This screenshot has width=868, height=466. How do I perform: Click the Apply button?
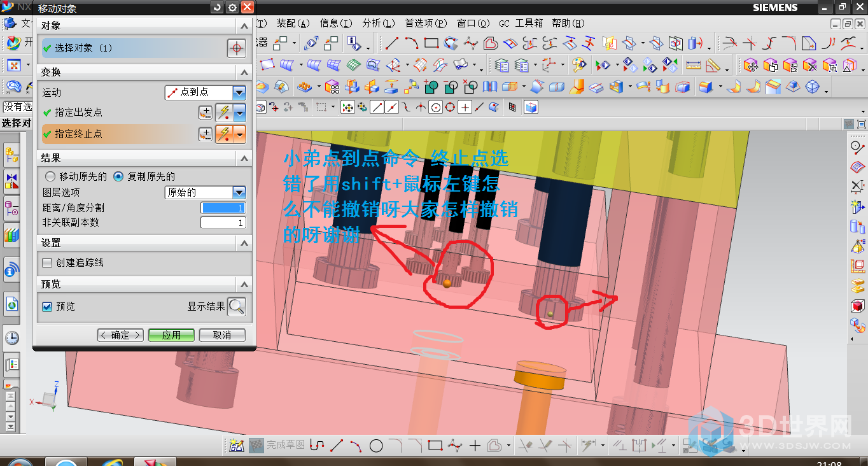coord(171,335)
